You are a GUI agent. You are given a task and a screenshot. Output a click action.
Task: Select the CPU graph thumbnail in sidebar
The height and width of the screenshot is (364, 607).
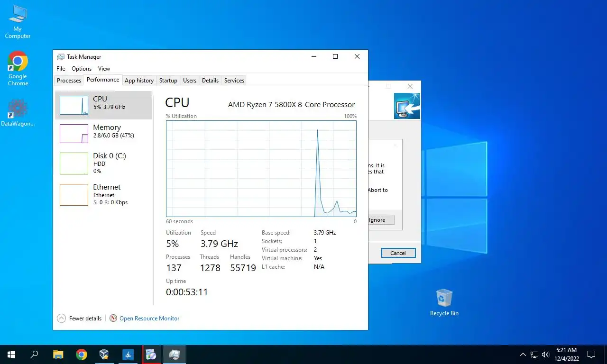tap(74, 105)
